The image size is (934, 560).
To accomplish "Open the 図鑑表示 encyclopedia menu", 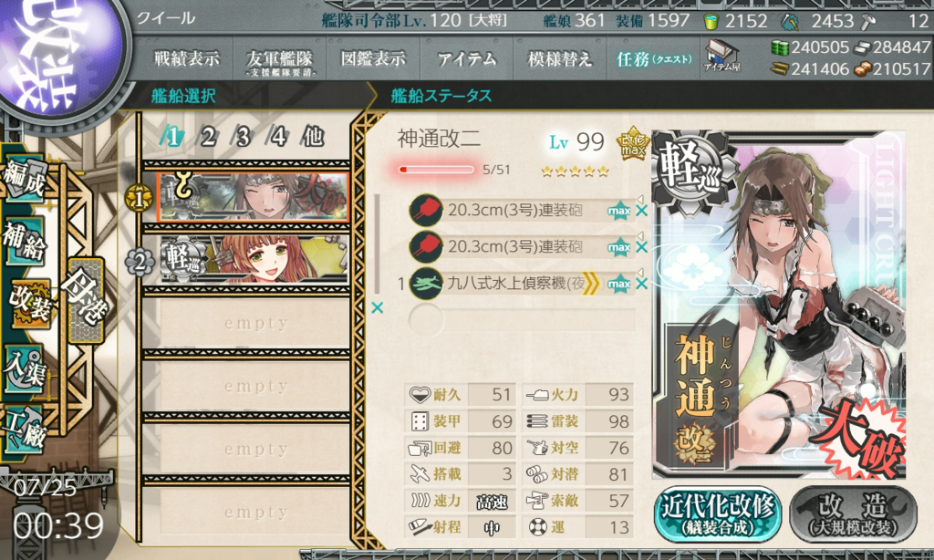I will point(373,59).
